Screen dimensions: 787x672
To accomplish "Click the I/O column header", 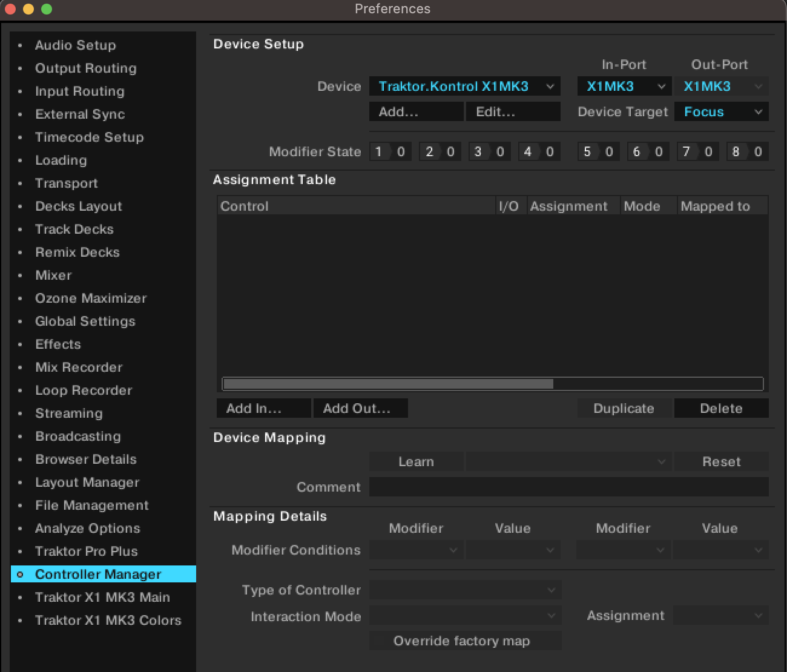I will tap(511, 206).
